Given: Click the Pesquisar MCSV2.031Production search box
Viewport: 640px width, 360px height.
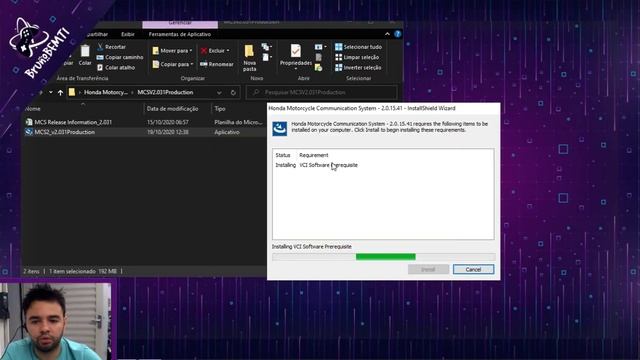Looking at the screenshot, I should [x=321, y=92].
